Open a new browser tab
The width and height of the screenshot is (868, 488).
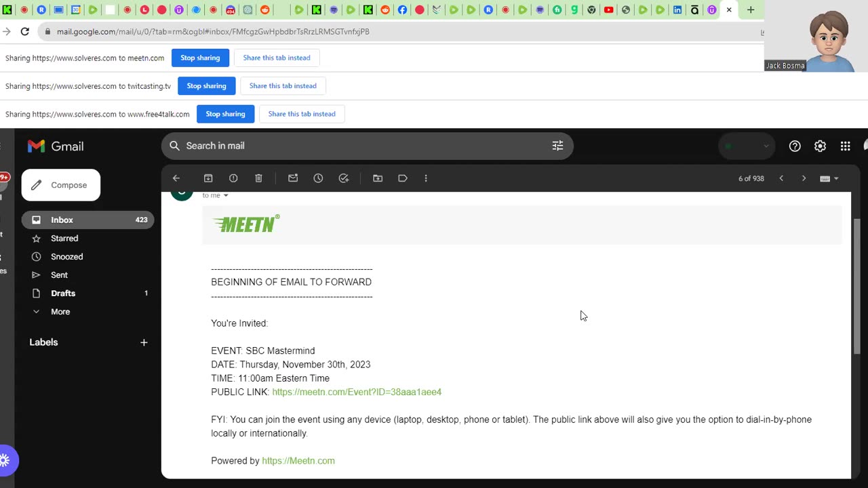click(x=751, y=9)
